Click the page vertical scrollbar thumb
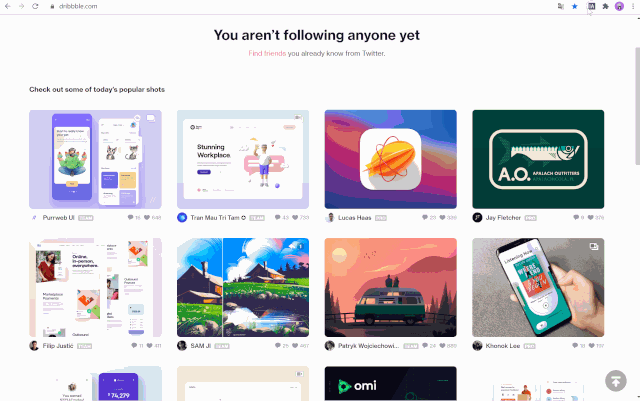Viewport: 640px width, 401px height. [637, 106]
